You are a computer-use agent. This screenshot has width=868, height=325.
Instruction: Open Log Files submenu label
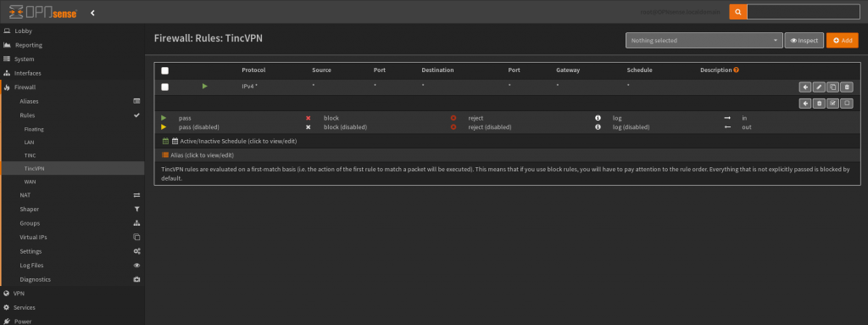(31, 266)
